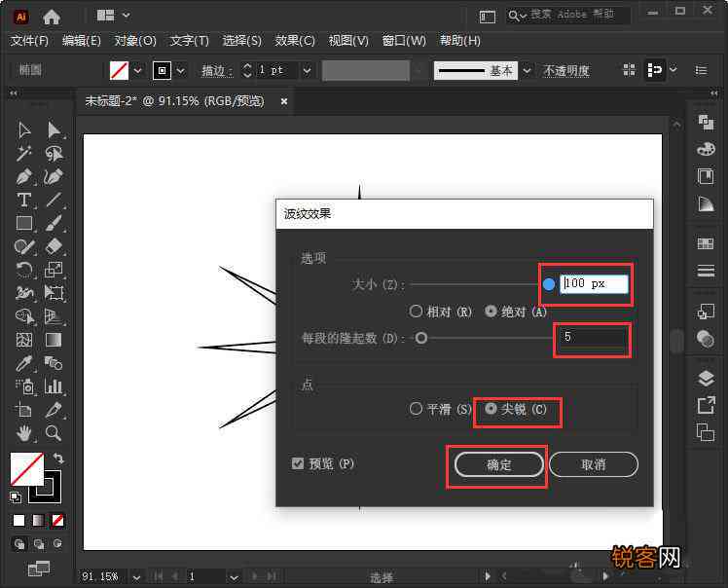The height and width of the screenshot is (588, 728).
Task: Activate the Type tool
Action: [x=24, y=201]
